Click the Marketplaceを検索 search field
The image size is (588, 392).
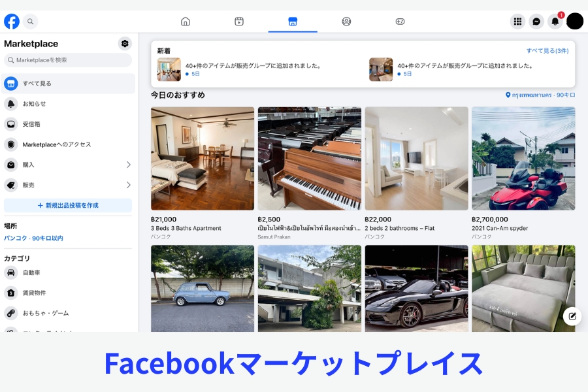pyautogui.click(x=68, y=60)
